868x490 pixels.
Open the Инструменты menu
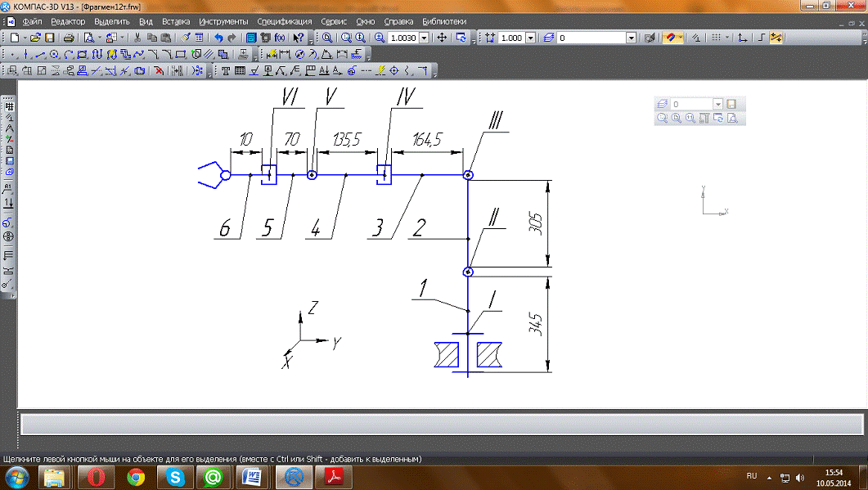(x=223, y=21)
